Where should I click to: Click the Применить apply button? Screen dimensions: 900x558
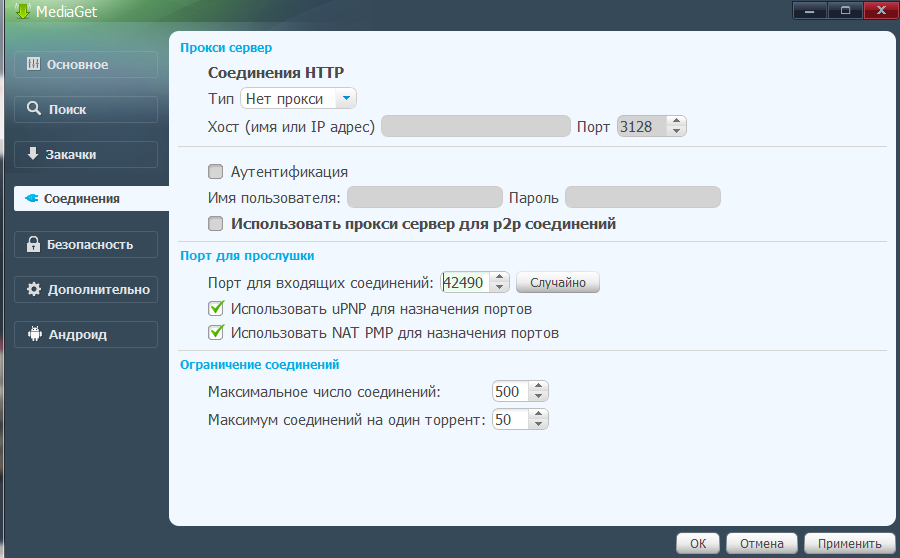(849, 544)
